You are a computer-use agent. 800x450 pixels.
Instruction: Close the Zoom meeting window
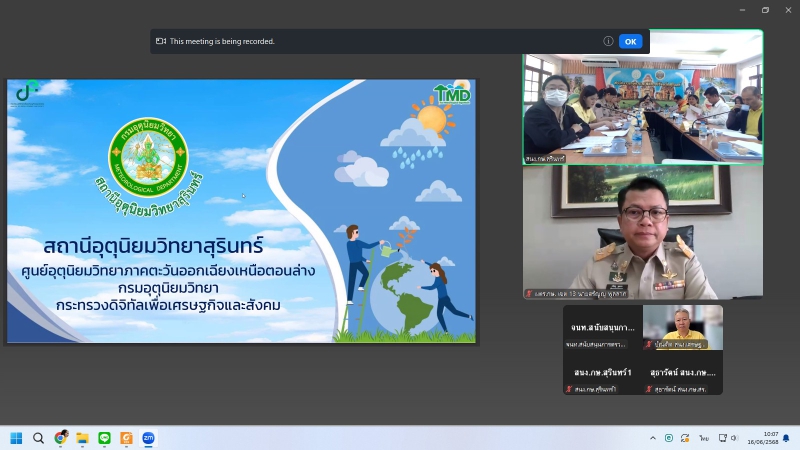788,10
